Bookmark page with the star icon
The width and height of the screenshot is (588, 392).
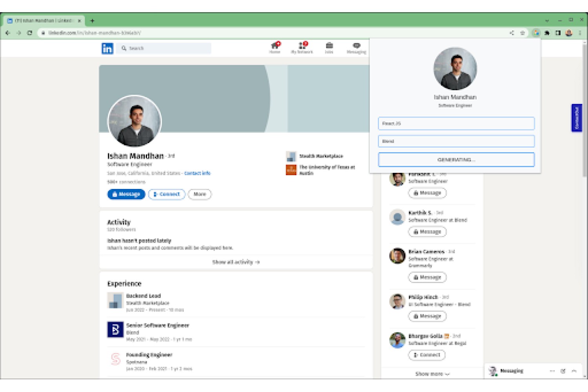523,33
